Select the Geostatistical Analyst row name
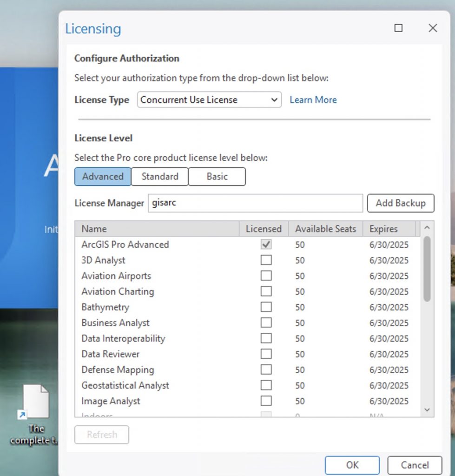455x476 pixels. point(125,385)
